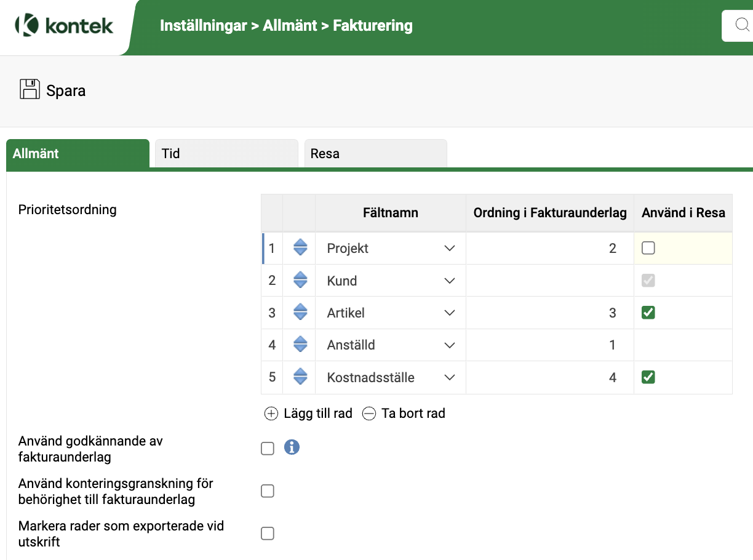Toggle Använd konteringsgranskning för behörighet checkbox
This screenshot has height=560, width=753.
268,491
